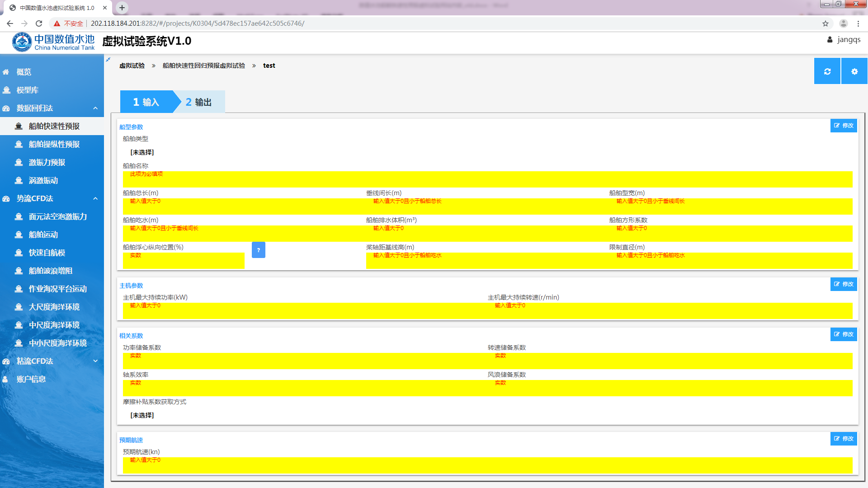
Task: Open the 摩擦补贴系数获取方式 selection
Action: tap(142, 415)
